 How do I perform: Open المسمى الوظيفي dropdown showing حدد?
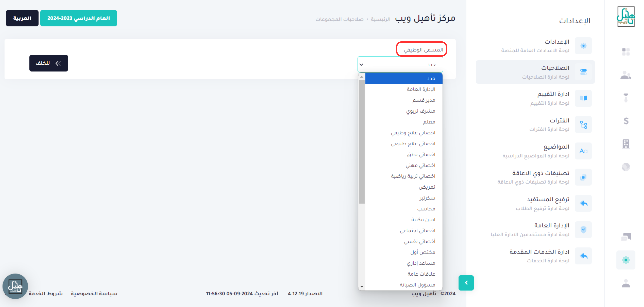[x=400, y=64]
